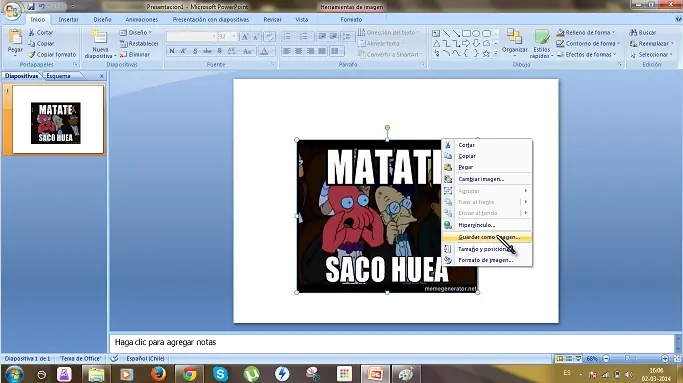Toggle left text alignment
683x383 pixels.
point(287,51)
